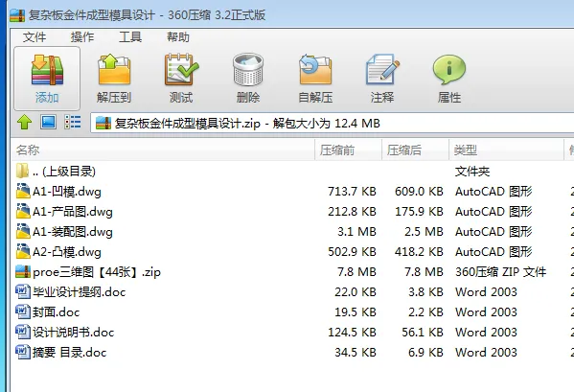Image resolution: width=574 pixels, height=392 pixels.
Task: Select file name 设计说明书.doc
Action: pos(73,333)
